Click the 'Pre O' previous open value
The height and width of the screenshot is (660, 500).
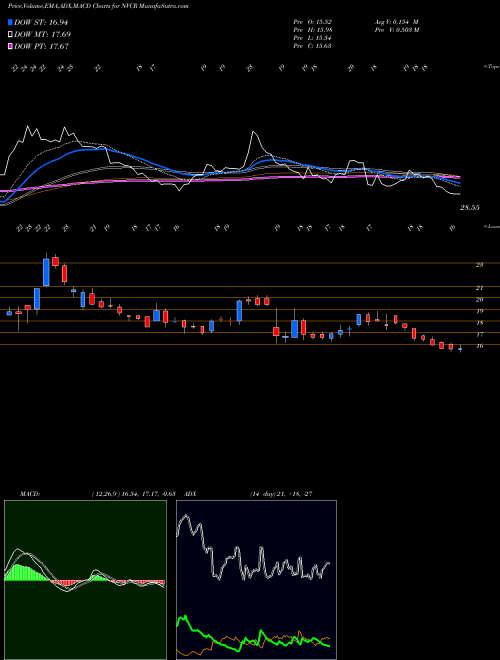312,22
